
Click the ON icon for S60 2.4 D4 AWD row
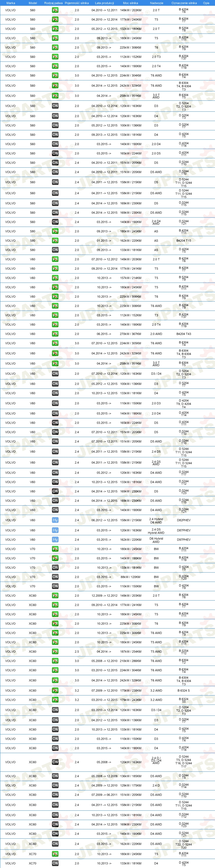(x=55, y=222)
